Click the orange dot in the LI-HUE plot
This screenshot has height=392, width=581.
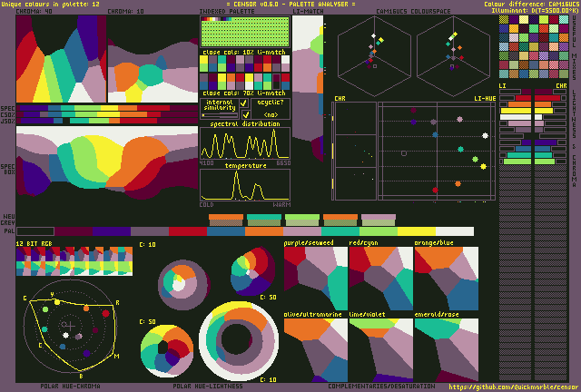pyautogui.click(x=458, y=183)
